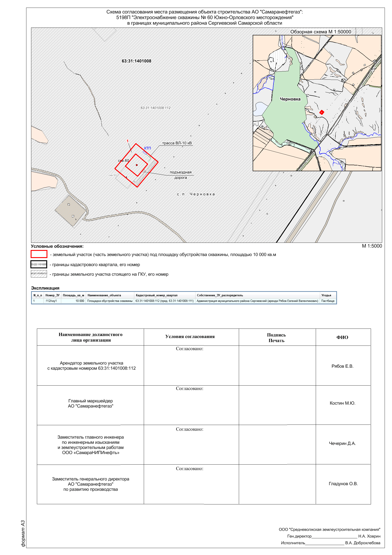Click the Условия согласования column header
This screenshot has width=392, height=555.
click(190, 337)
